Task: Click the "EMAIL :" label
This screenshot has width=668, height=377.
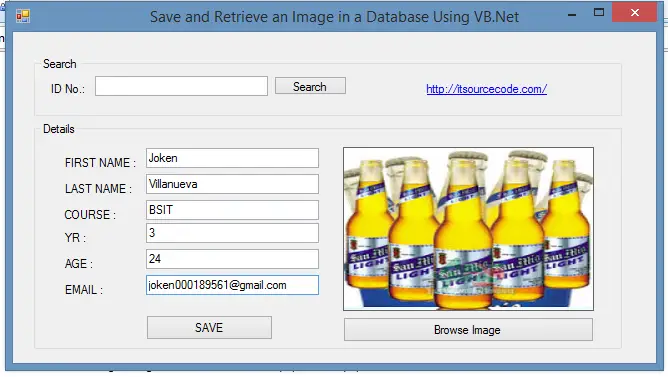Action: [x=84, y=290]
